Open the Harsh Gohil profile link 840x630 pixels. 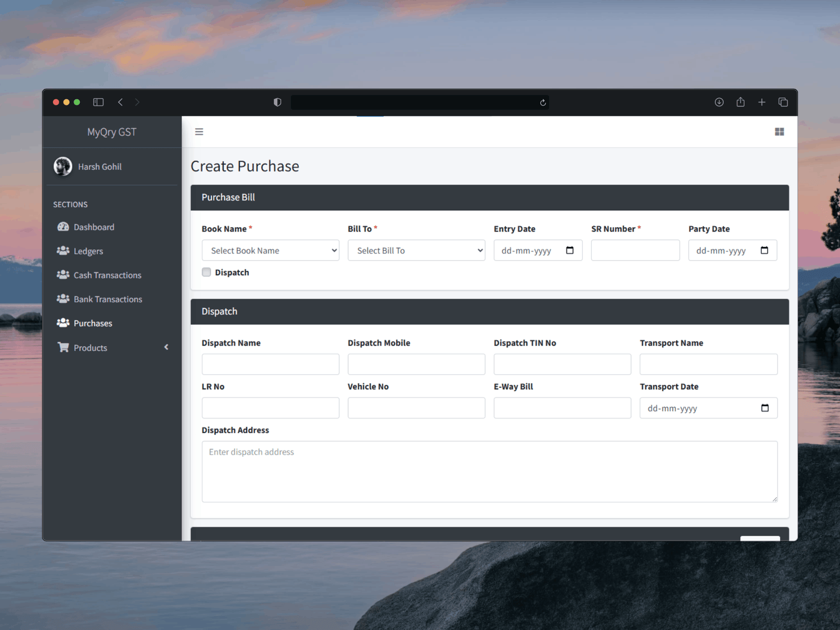click(100, 166)
